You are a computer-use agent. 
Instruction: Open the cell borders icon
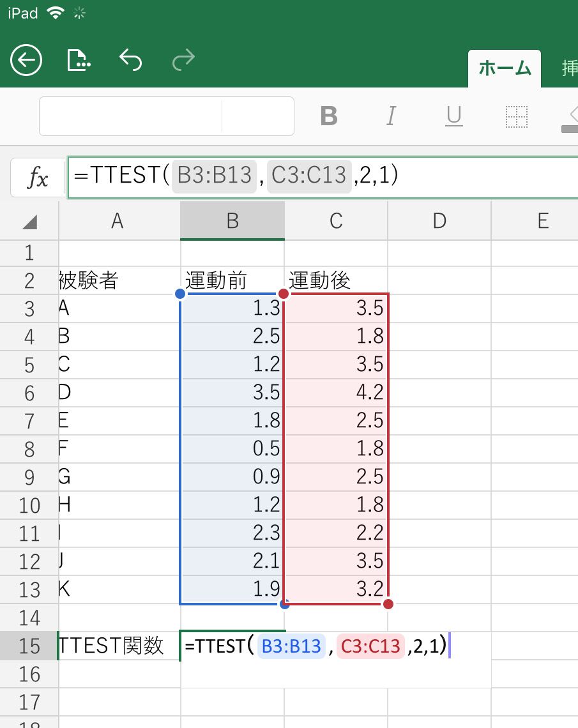click(x=516, y=116)
